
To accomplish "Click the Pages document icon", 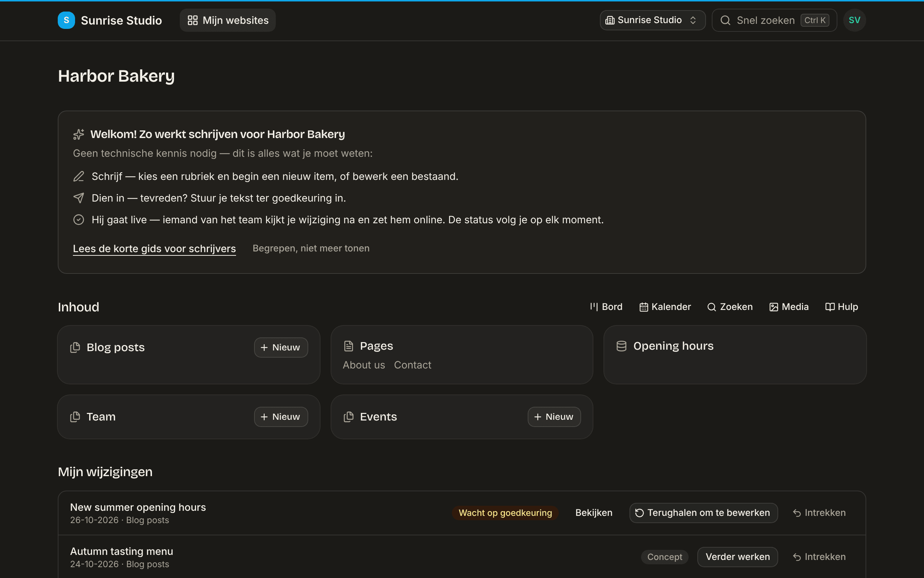I will [349, 346].
